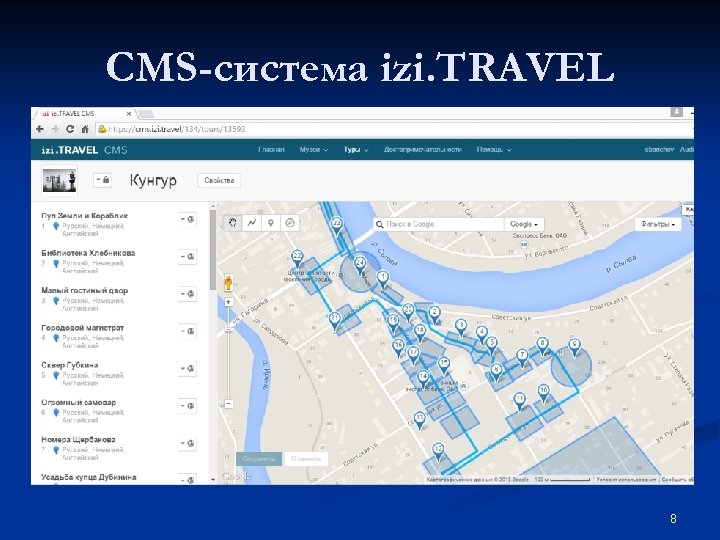Screen dimensions: 720x540
Task: Click map marker number 8
Action: [x=543, y=345]
